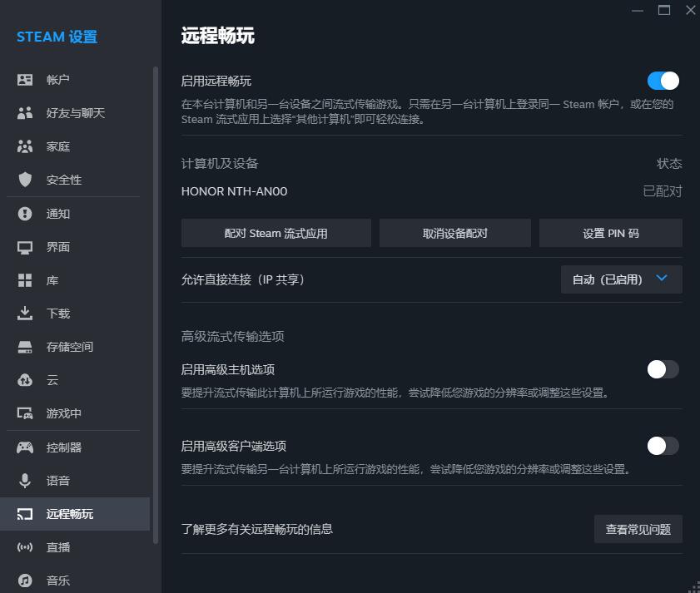Image resolution: width=700 pixels, height=593 pixels.
Task: Select the 安全性 shield icon
Action: tap(25, 180)
